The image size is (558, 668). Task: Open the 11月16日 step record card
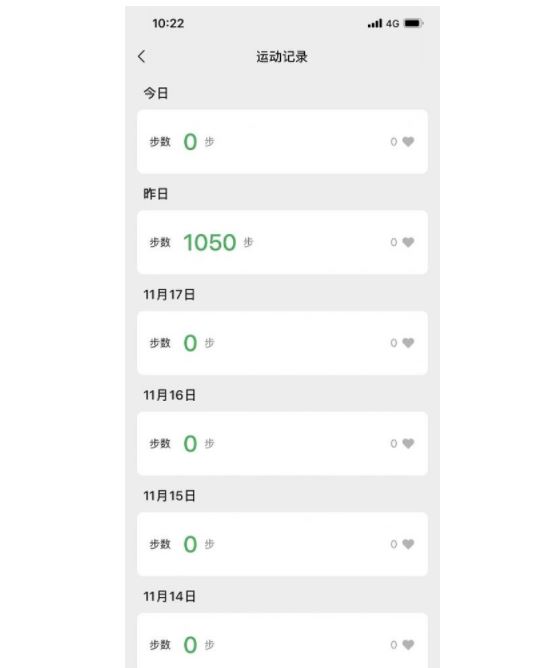point(282,443)
